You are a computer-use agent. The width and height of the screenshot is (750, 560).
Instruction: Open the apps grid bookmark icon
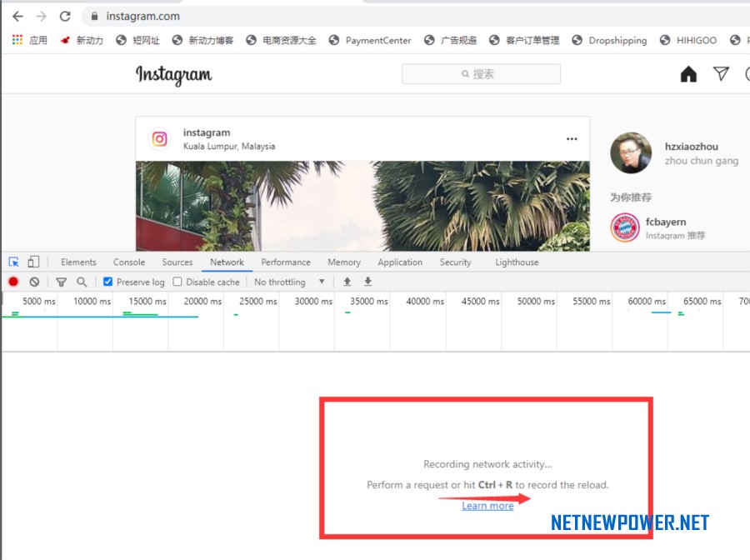tap(17, 40)
